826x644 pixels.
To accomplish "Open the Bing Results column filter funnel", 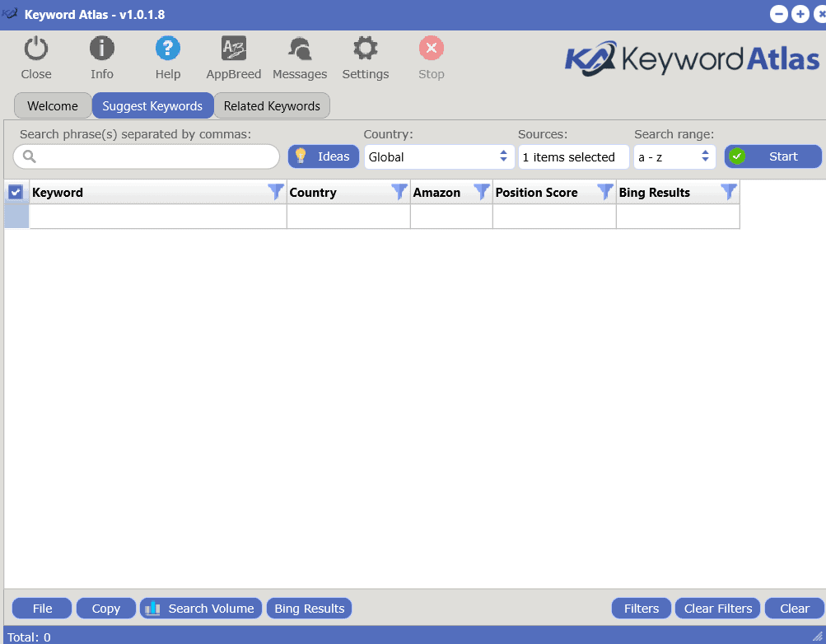I will coord(728,191).
